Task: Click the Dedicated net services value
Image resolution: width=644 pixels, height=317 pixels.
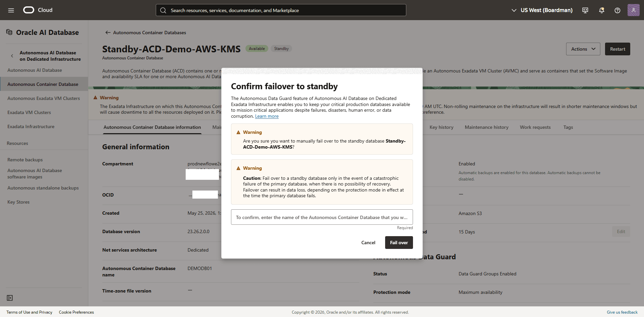Action: click(198, 250)
